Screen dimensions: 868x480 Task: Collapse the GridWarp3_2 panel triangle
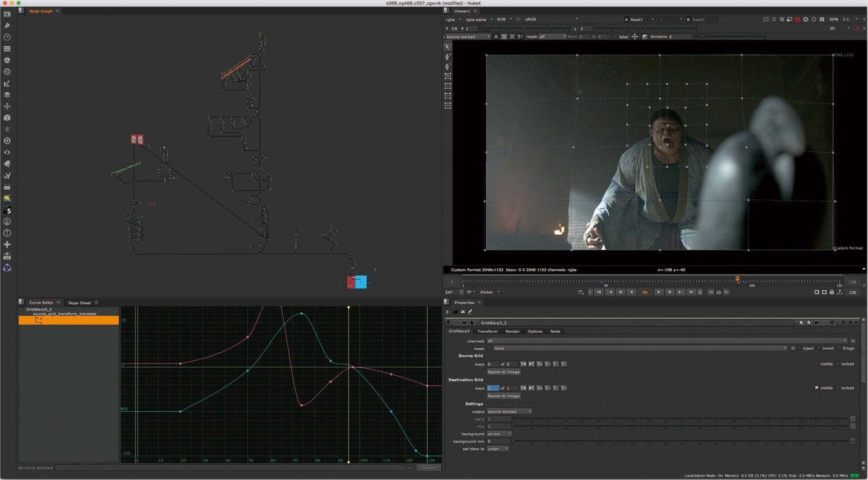(448, 323)
